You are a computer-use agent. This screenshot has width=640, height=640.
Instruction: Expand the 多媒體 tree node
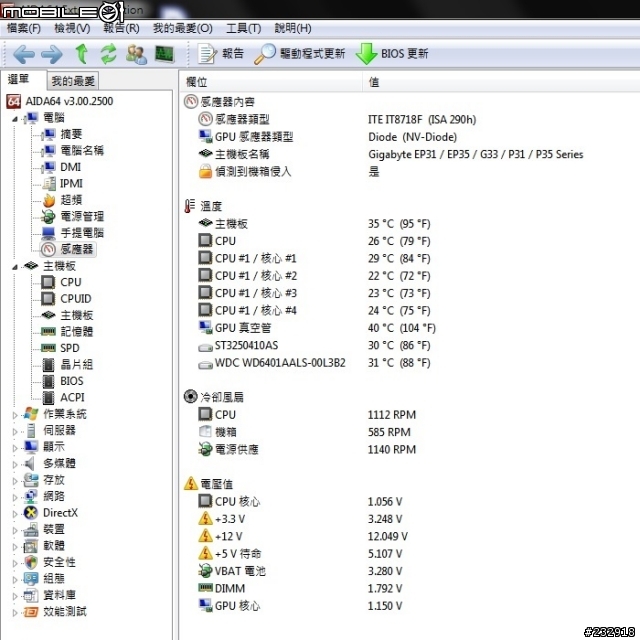(15, 464)
